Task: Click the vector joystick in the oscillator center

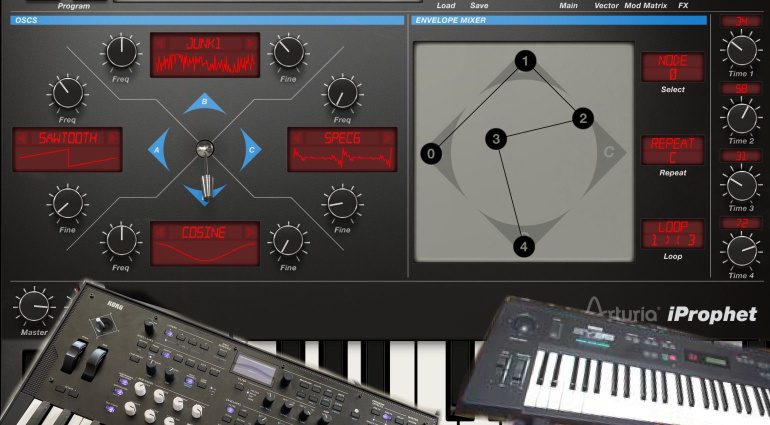Action: (204, 149)
